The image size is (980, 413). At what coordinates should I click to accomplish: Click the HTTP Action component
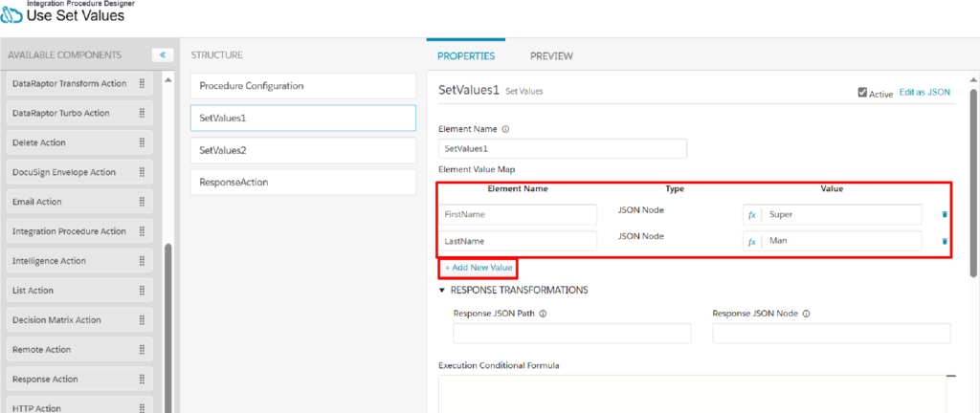point(79,405)
